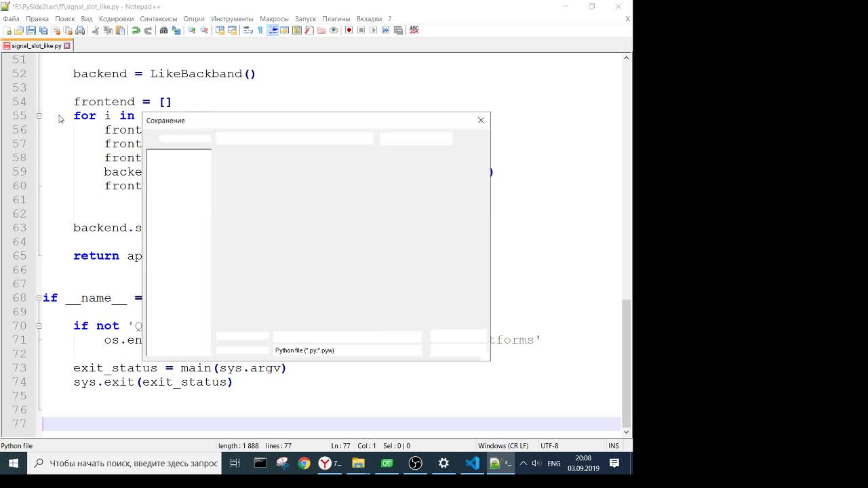Toggle the word wrap toolbar icon
Screen dimensions: 868x488
click(248, 30)
